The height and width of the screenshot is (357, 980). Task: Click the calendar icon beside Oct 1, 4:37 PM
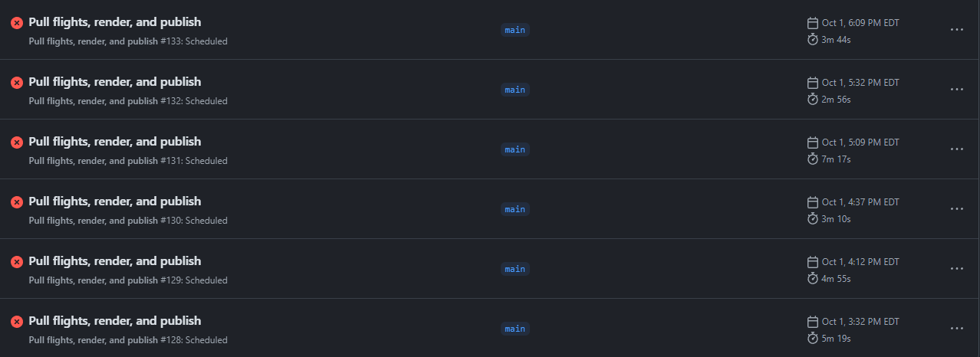[813, 202]
